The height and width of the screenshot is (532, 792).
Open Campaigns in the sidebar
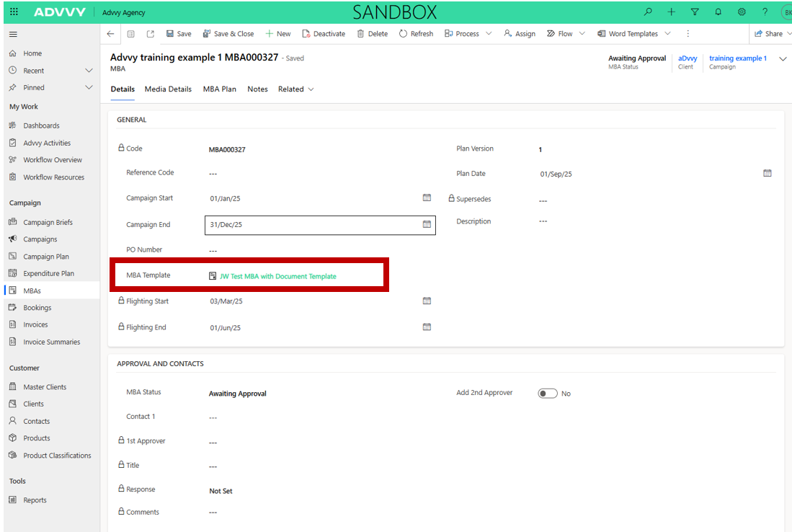point(40,239)
